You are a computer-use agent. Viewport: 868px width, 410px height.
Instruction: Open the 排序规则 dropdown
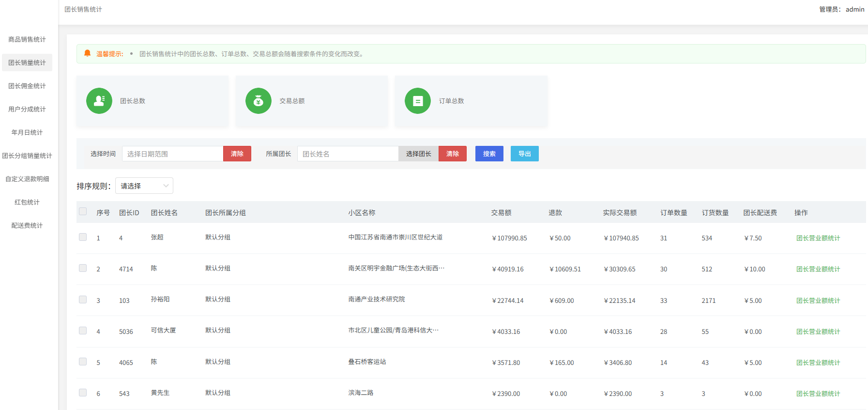coord(144,186)
